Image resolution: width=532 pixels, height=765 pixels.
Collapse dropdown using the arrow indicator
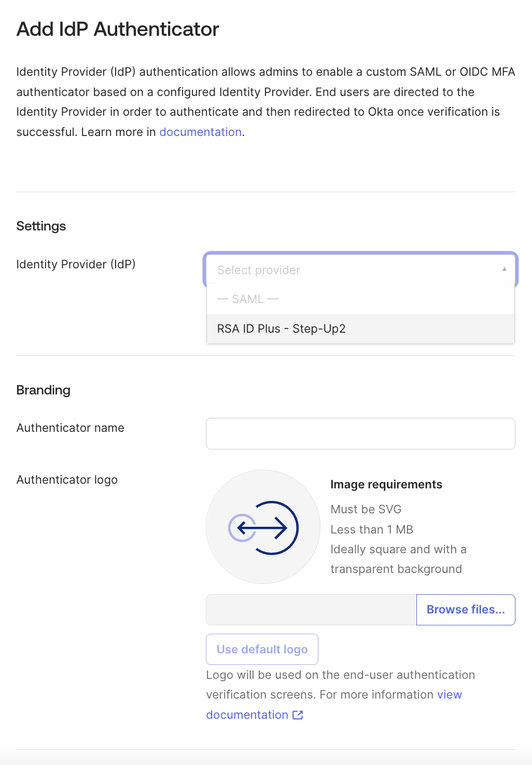coord(504,269)
